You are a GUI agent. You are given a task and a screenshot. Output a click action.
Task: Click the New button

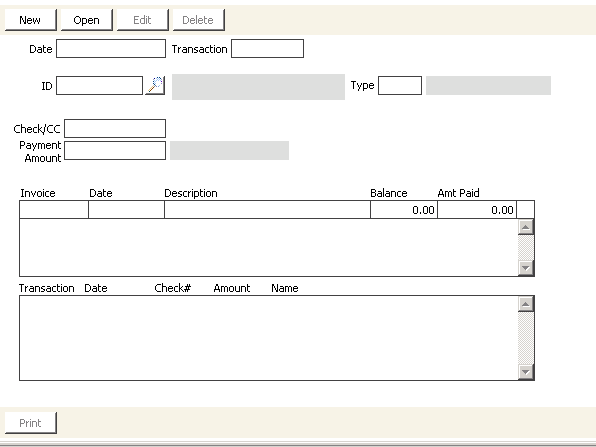click(x=30, y=20)
